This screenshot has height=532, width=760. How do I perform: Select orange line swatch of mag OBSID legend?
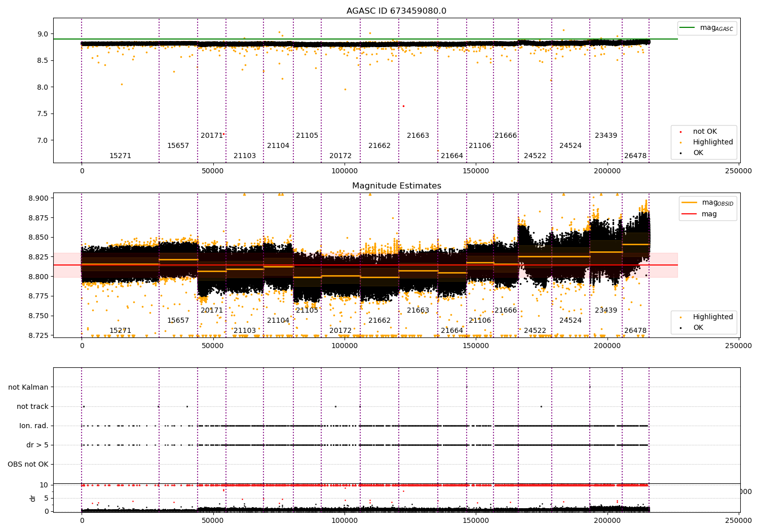click(689, 202)
